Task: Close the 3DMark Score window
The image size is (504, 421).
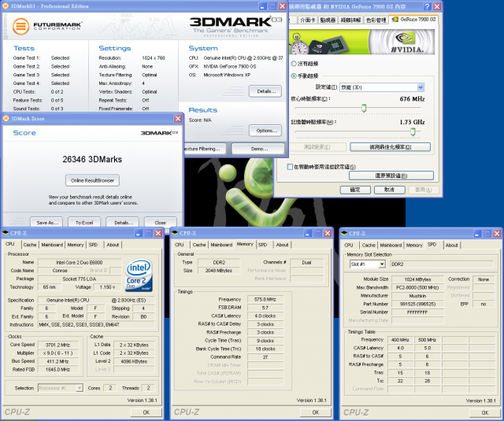Action: point(178,119)
